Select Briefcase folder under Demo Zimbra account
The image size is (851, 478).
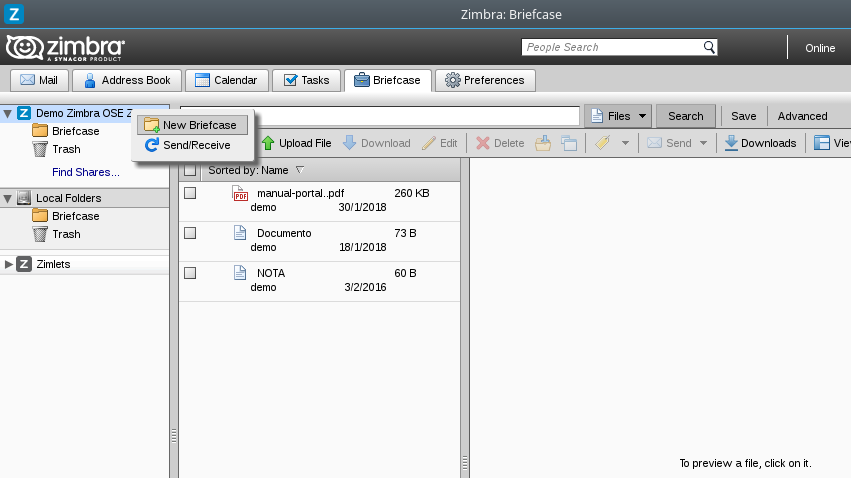[x=75, y=131]
